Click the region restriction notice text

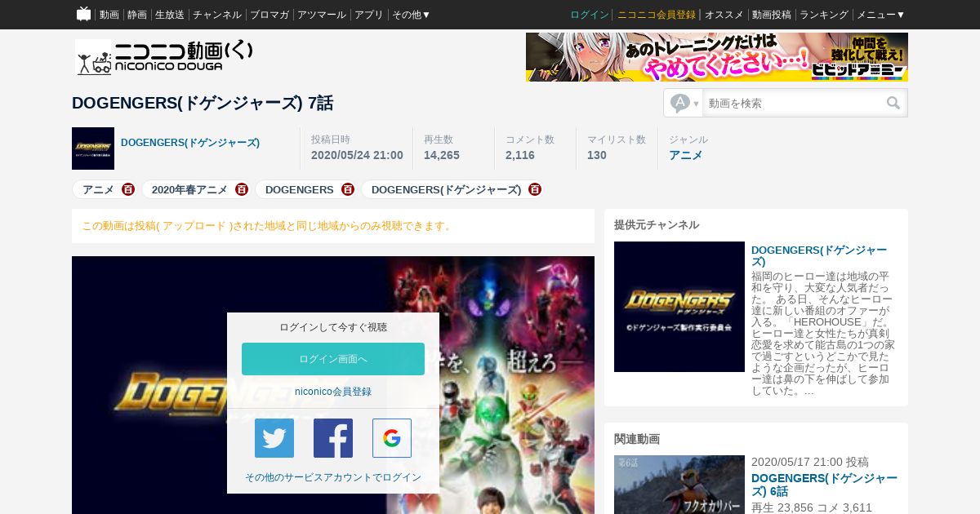pyautogui.click(x=268, y=226)
